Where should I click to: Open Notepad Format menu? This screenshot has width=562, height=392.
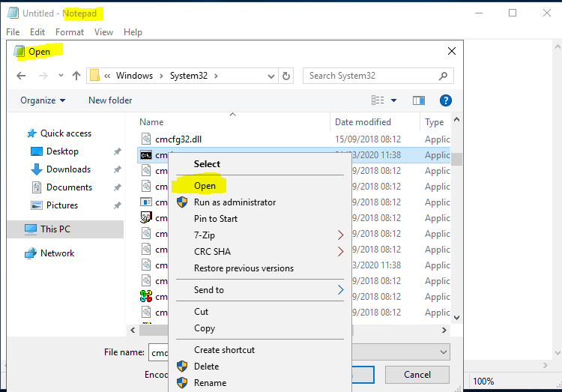tap(70, 32)
